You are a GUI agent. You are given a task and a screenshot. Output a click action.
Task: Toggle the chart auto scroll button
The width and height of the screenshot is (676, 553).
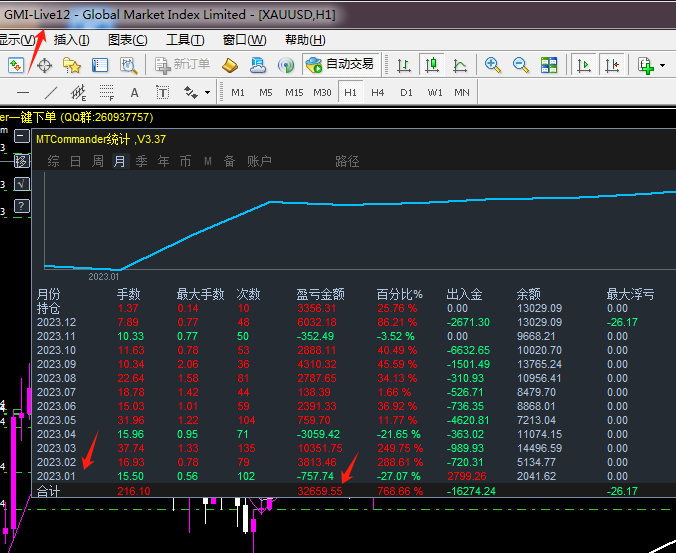click(583, 65)
